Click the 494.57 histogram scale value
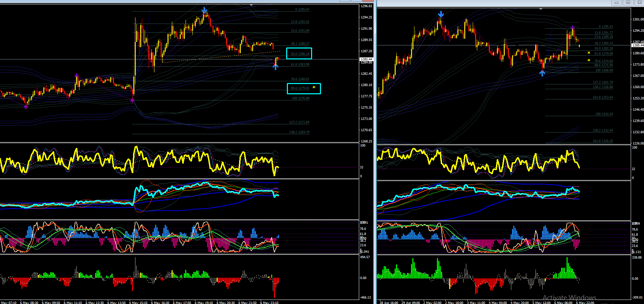Viewport: 644px width, 304px height. (365, 257)
